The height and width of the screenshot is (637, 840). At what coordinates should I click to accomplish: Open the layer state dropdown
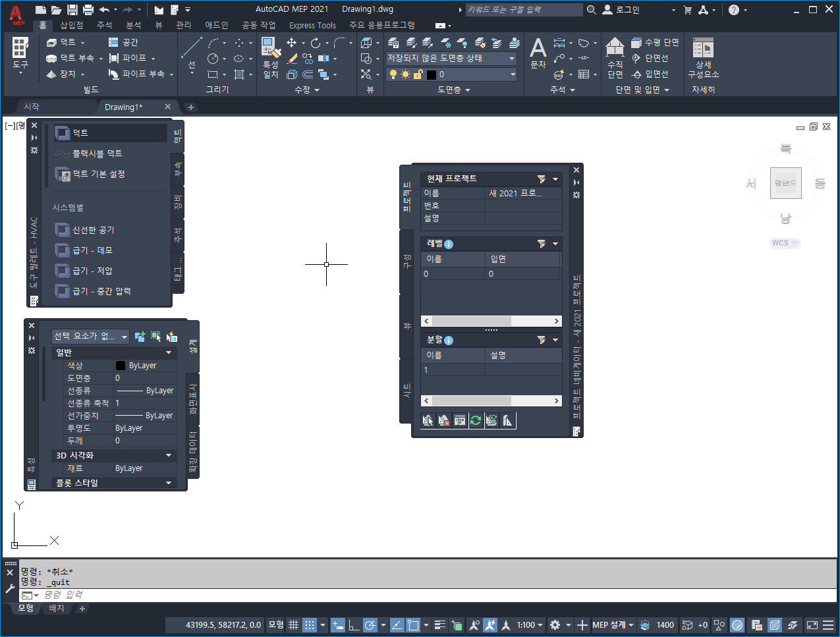click(x=451, y=59)
